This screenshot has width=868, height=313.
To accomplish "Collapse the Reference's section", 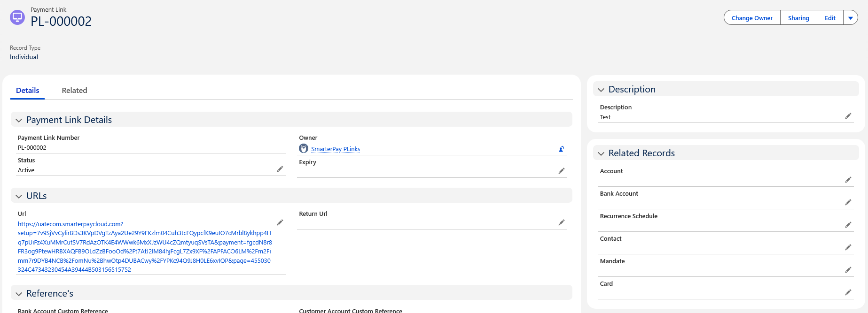I will point(19,294).
